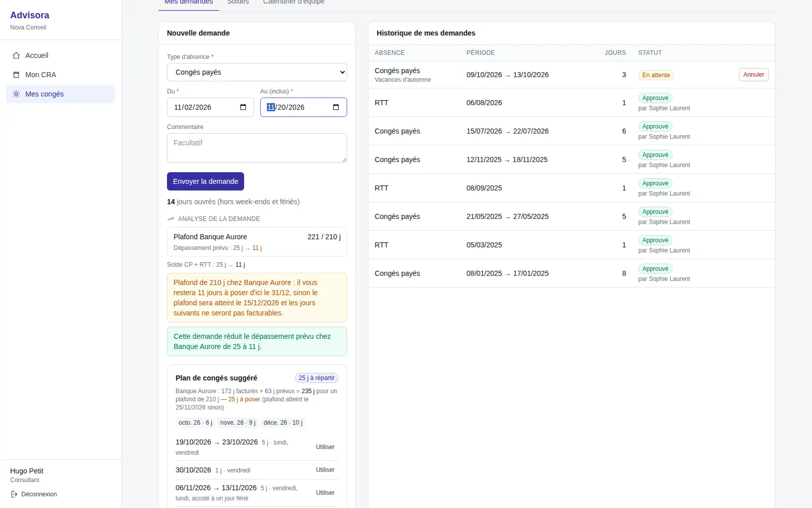Click the En attente status badge

656,75
